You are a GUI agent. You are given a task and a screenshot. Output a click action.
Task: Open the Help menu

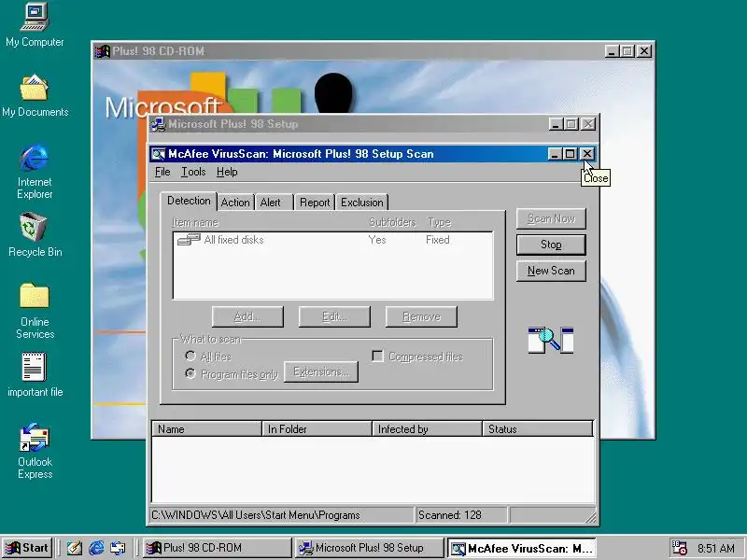point(227,172)
